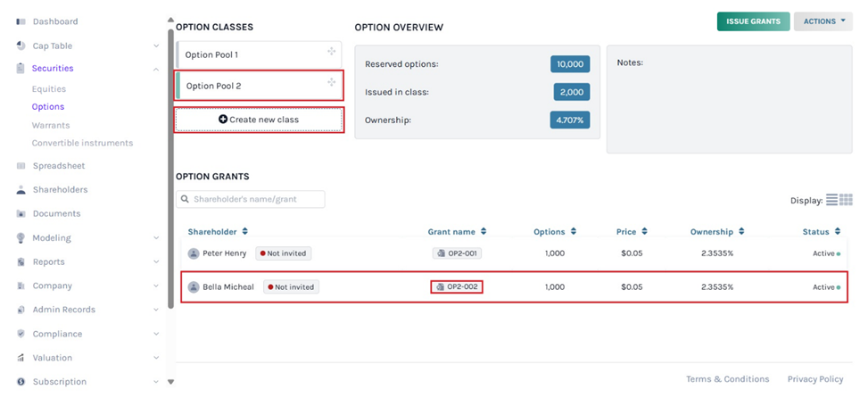868x398 pixels.
Task: Open the Warrants submenu item
Action: [50, 125]
